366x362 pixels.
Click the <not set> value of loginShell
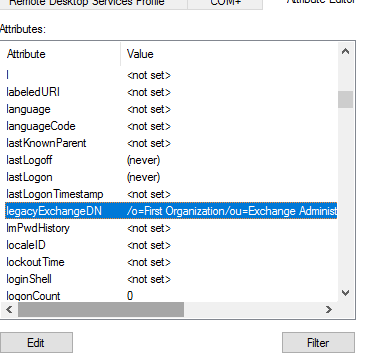tap(149, 279)
